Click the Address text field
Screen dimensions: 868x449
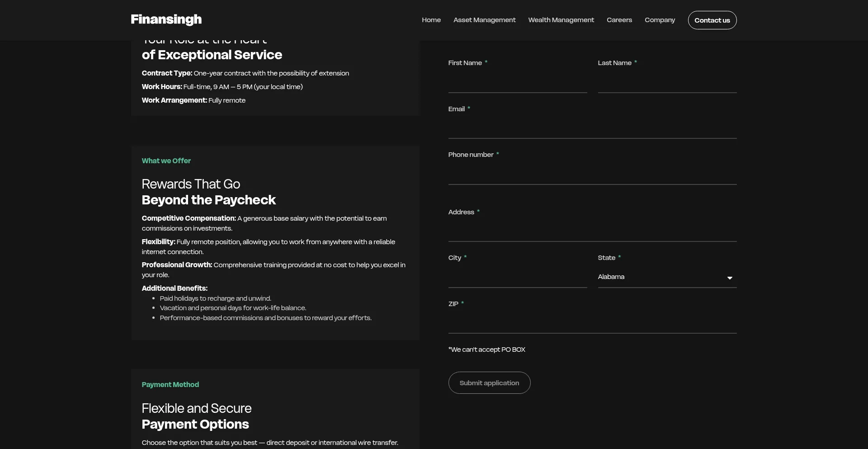coord(592,232)
